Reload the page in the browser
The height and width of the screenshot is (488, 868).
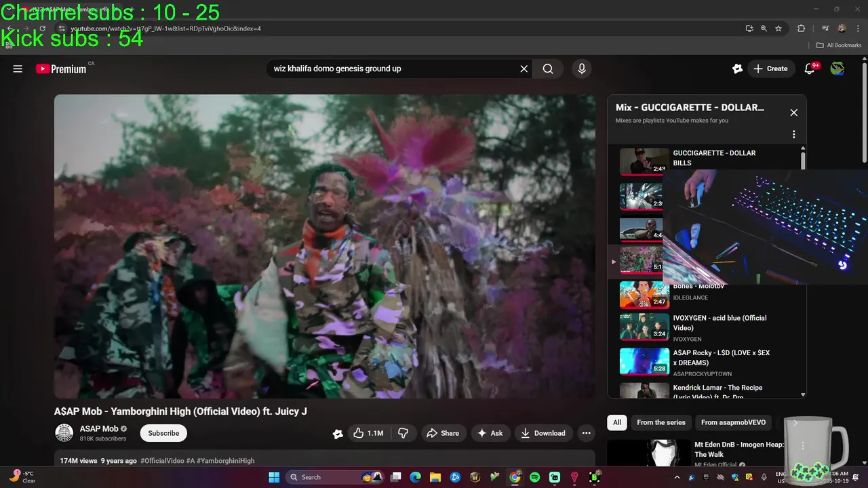(x=42, y=28)
